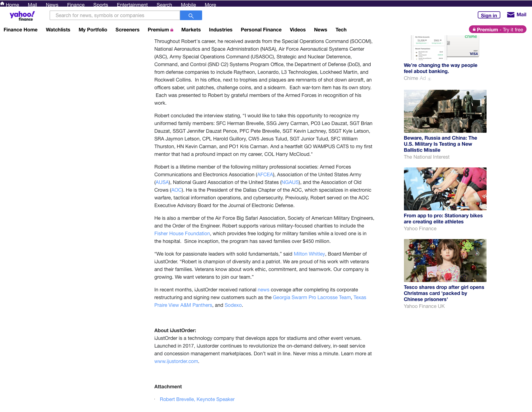Click Sports in top purple bar
Image resolution: width=532 pixels, height=412 pixels.
101,5
